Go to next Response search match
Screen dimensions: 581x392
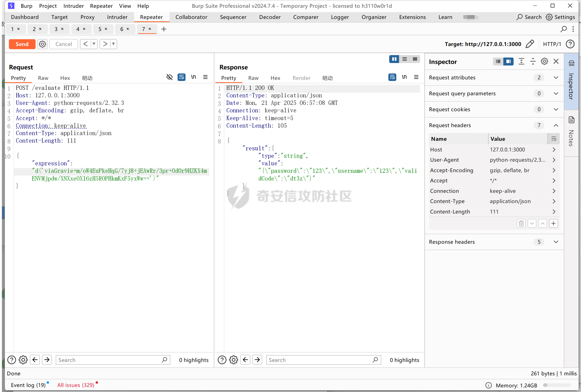(x=257, y=360)
